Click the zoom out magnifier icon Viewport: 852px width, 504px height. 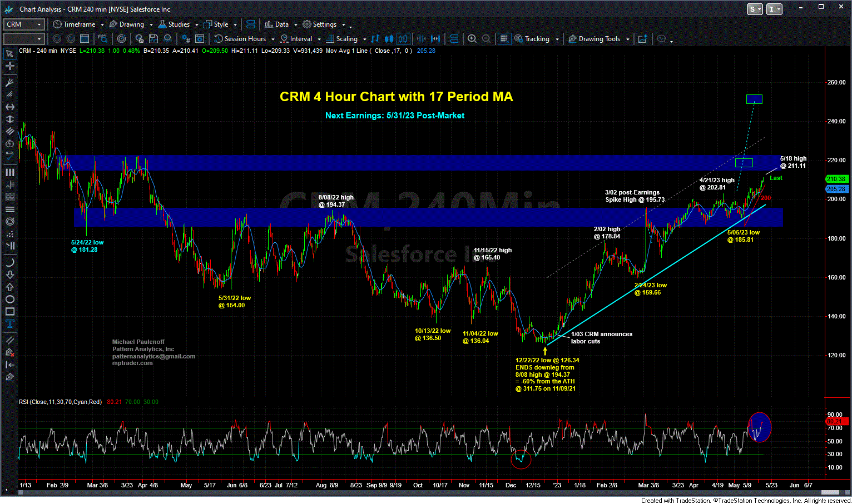pyautogui.click(x=486, y=39)
